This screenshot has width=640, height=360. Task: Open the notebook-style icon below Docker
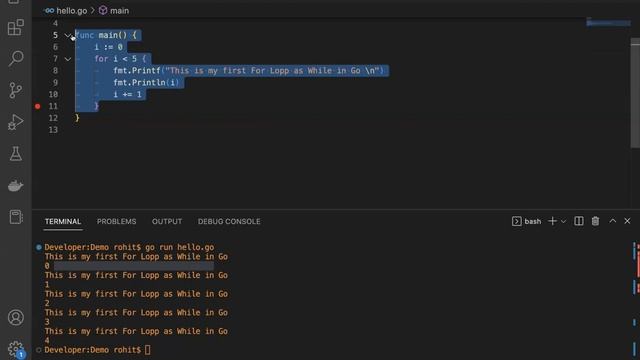[x=16, y=217]
